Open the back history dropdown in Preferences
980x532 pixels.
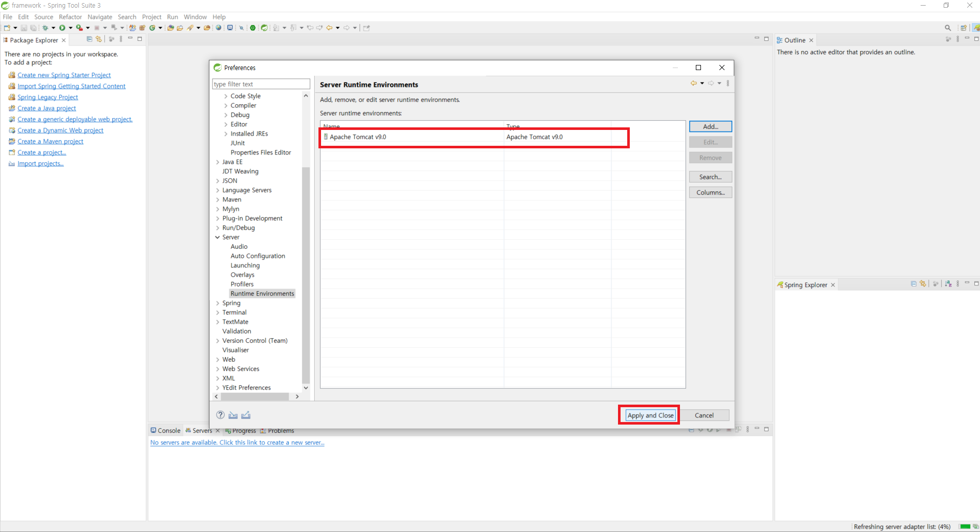click(x=702, y=83)
